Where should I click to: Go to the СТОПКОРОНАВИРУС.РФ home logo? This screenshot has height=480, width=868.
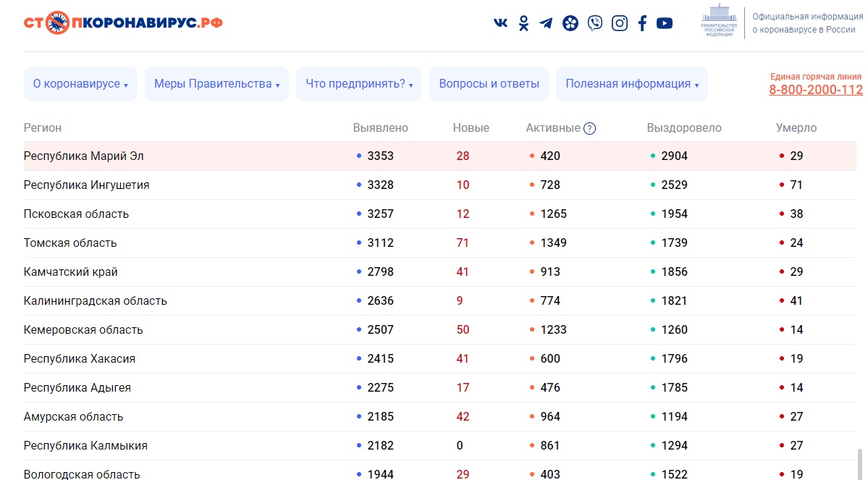pos(123,22)
